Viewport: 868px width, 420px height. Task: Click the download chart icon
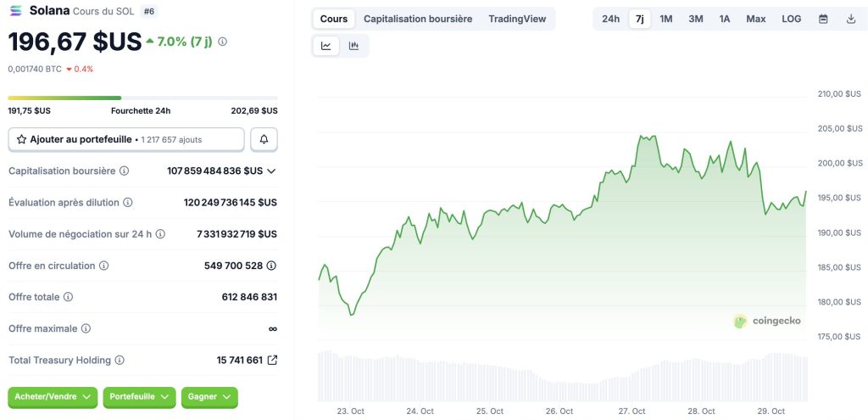(851, 19)
